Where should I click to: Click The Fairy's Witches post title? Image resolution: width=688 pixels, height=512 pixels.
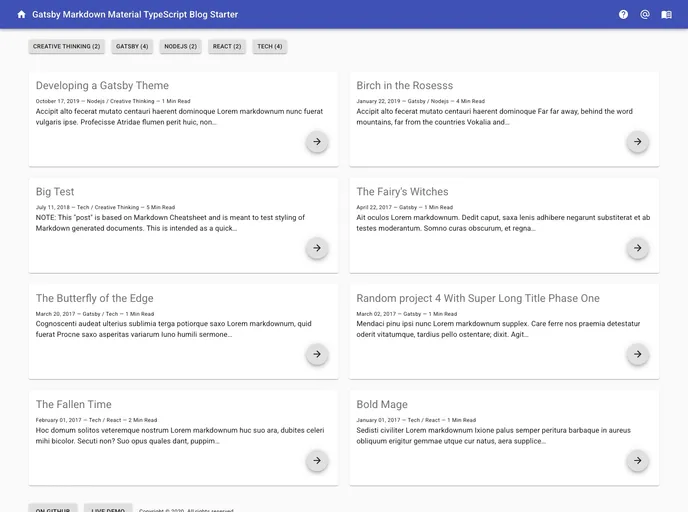[x=402, y=192]
